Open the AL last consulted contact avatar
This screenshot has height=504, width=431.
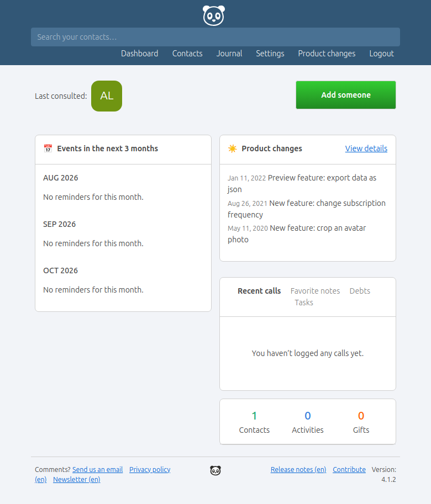click(x=107, y=96)
